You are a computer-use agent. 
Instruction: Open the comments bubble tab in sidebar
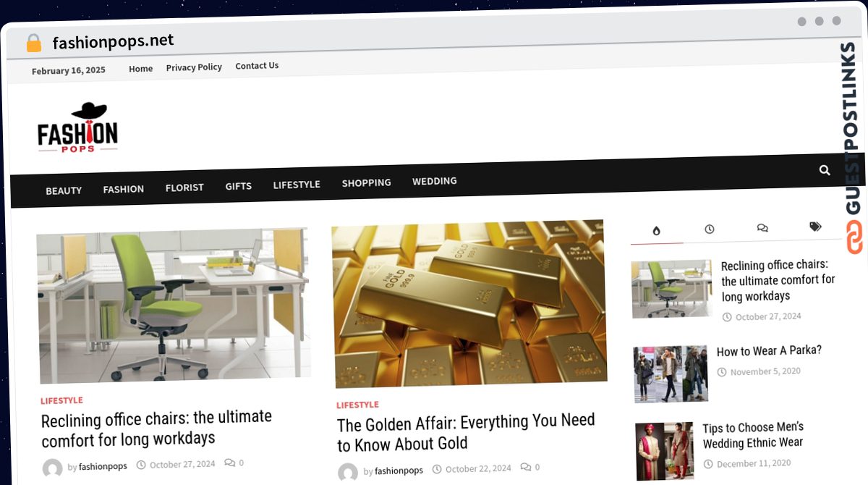(762, 228)
